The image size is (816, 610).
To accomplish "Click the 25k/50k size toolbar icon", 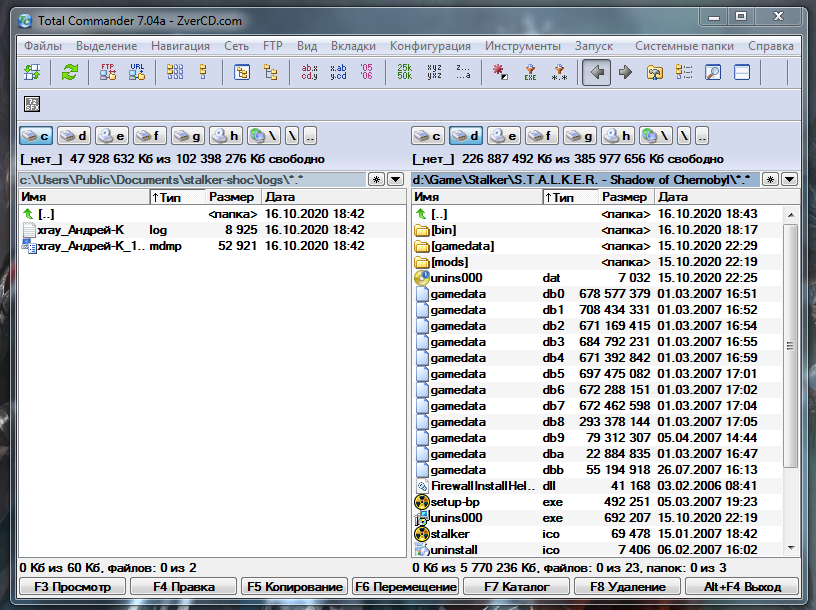I will click(x=404, y=72).
